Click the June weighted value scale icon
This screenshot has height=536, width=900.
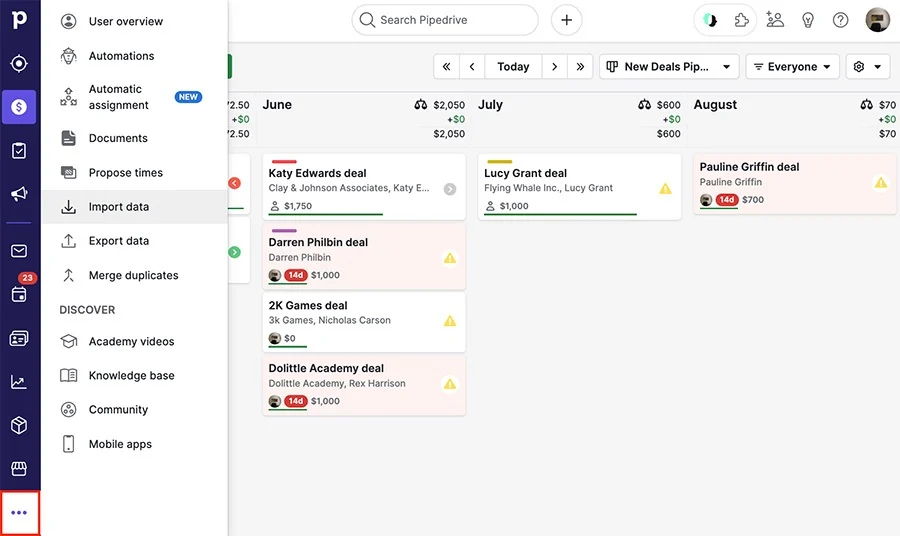[421, 104]
